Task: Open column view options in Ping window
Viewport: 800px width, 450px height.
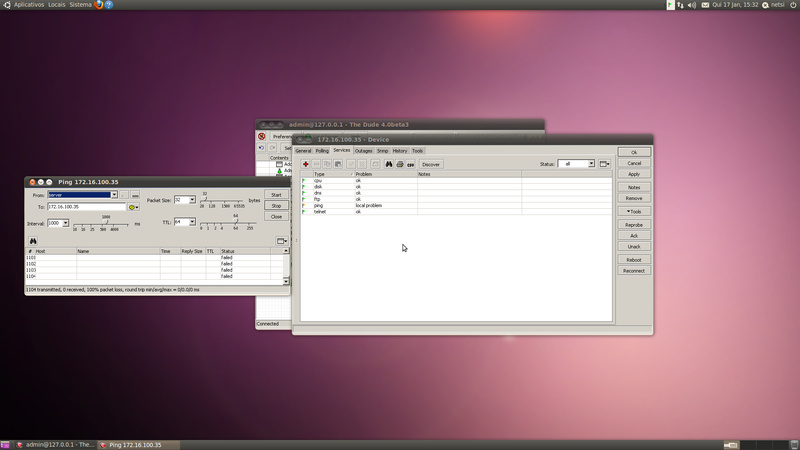Action: click(282, 241)
